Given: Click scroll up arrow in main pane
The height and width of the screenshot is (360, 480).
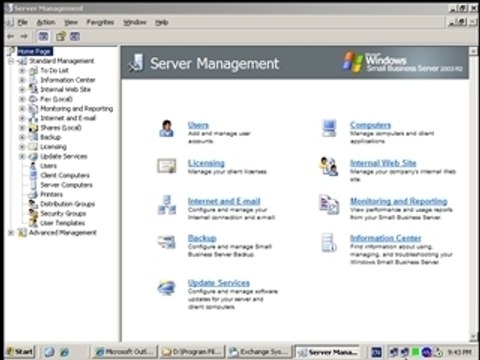Looking at the screenshot, I should point(473,51).
